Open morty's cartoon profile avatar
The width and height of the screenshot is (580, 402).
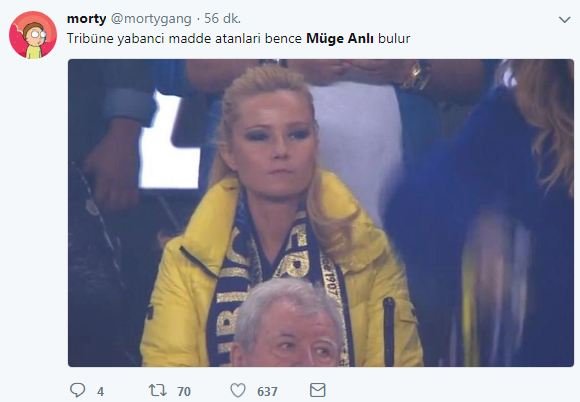(x=33, y=35)
